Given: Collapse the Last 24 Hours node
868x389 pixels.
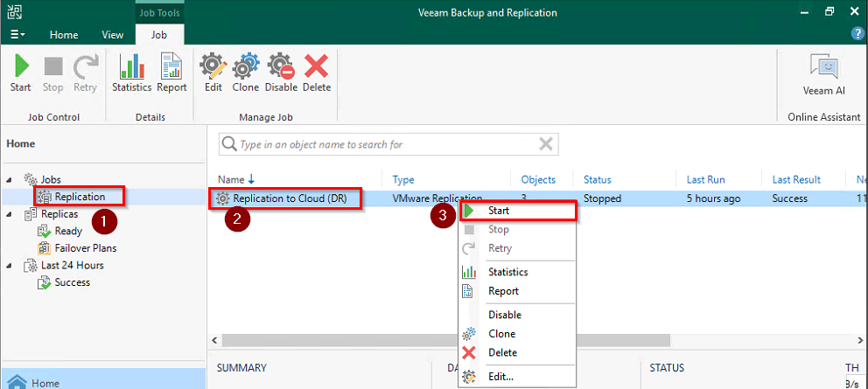Looking at the screenshot, I should pyautogui.click(x=10, y=265).
